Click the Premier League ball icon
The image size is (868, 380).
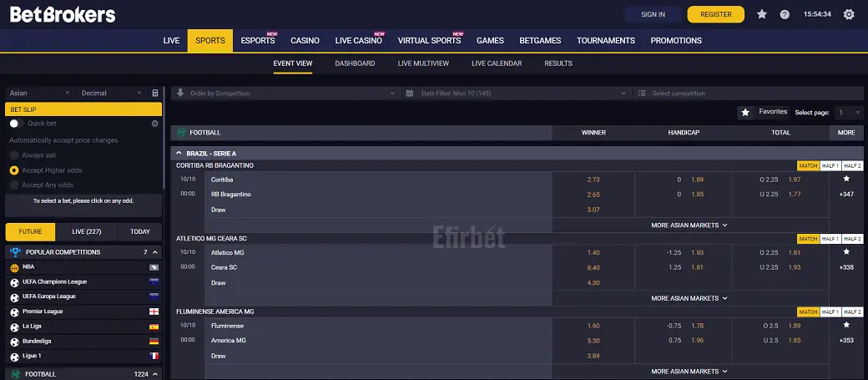(15, 312)
